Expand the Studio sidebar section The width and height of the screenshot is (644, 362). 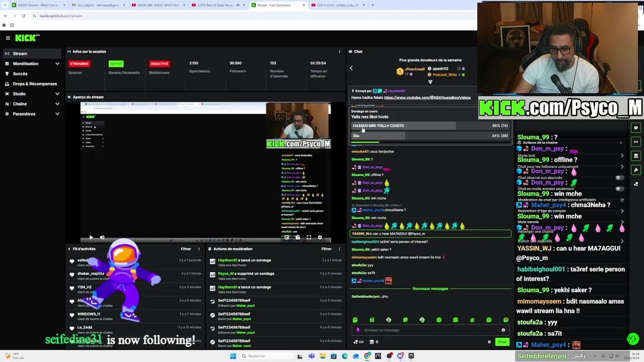[32, 94]
